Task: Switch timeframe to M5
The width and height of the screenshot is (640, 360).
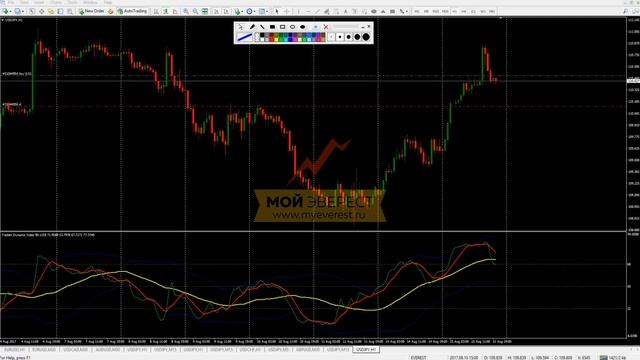Action: point(426,11)
